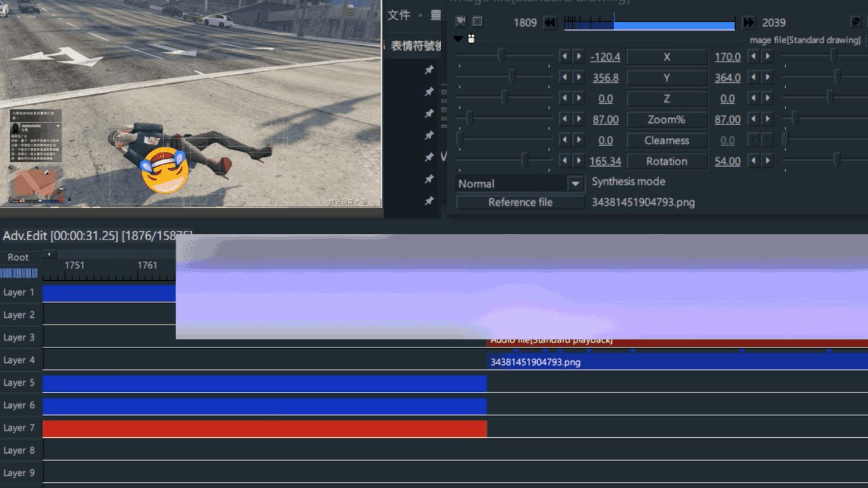Increase the right Y value 364.0 arrow

pos(768,78)
